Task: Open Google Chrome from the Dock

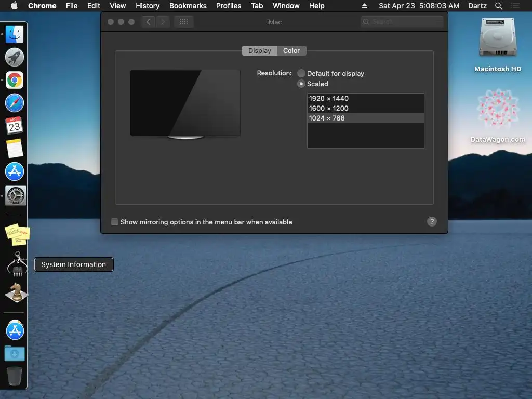Action: pos(14,80)
